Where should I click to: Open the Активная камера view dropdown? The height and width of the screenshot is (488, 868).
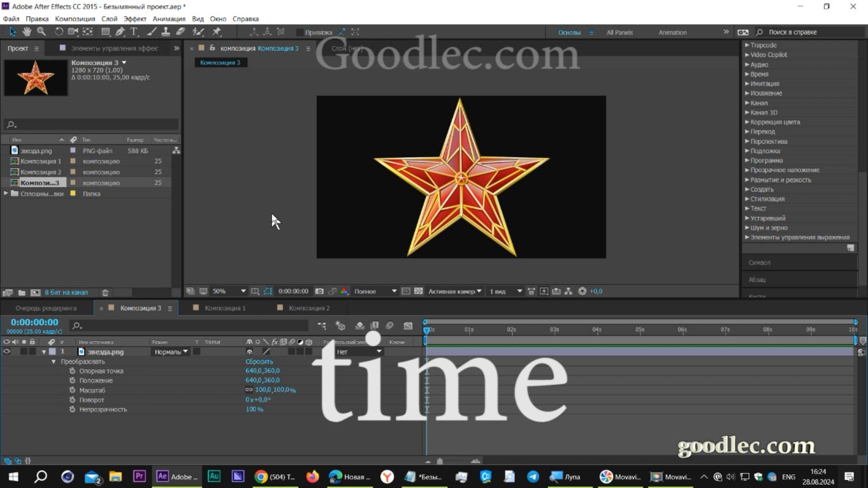point(455,291)
